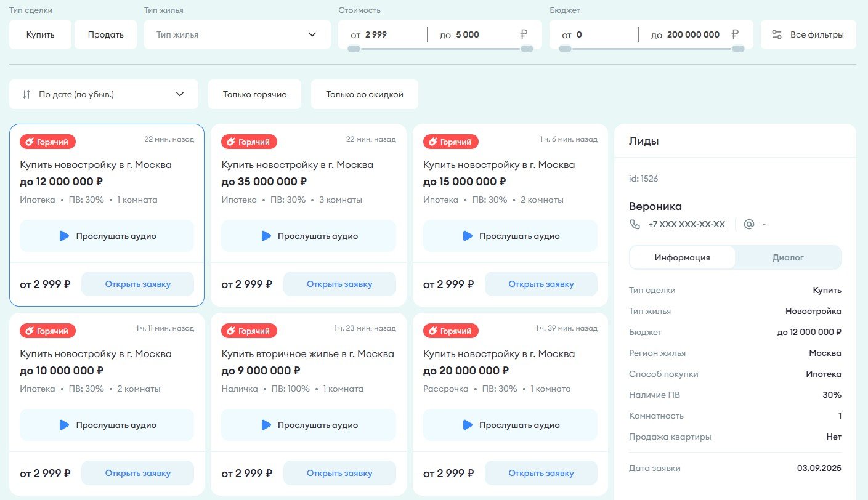Click the 1 ч. 39 мин. назад timestamp
This screenshot has height=500, width=868.
point(567,328)
